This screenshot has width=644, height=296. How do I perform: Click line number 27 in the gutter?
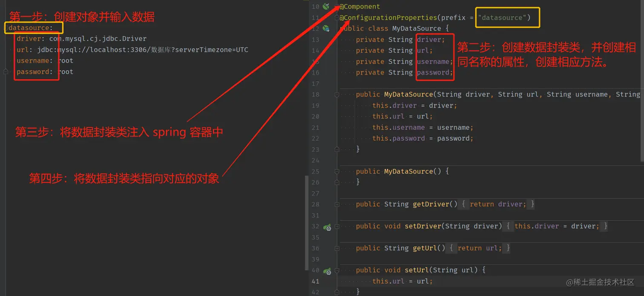(315, 194)
